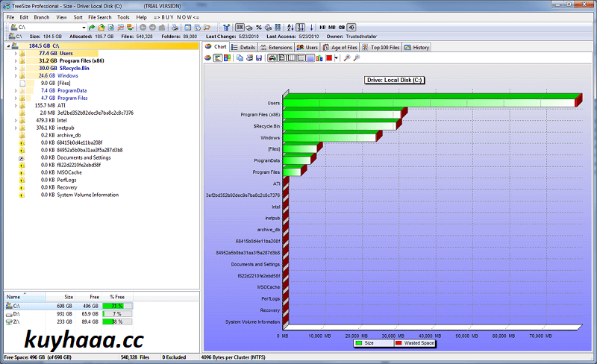Click the green Scan arrow icon
597x364 pixels.
point(92,28)
